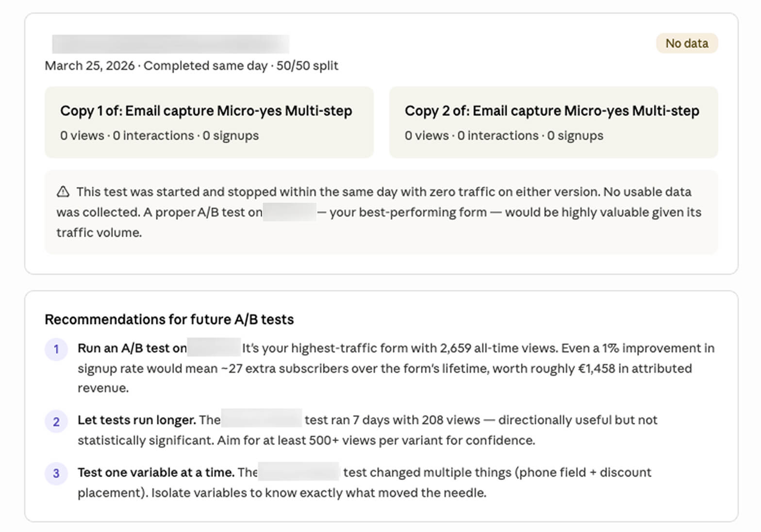761x532 pixels.
Task: Click the Copy 1 '0 views · 0 interactions' stats
Action: [x=159, y=135]
